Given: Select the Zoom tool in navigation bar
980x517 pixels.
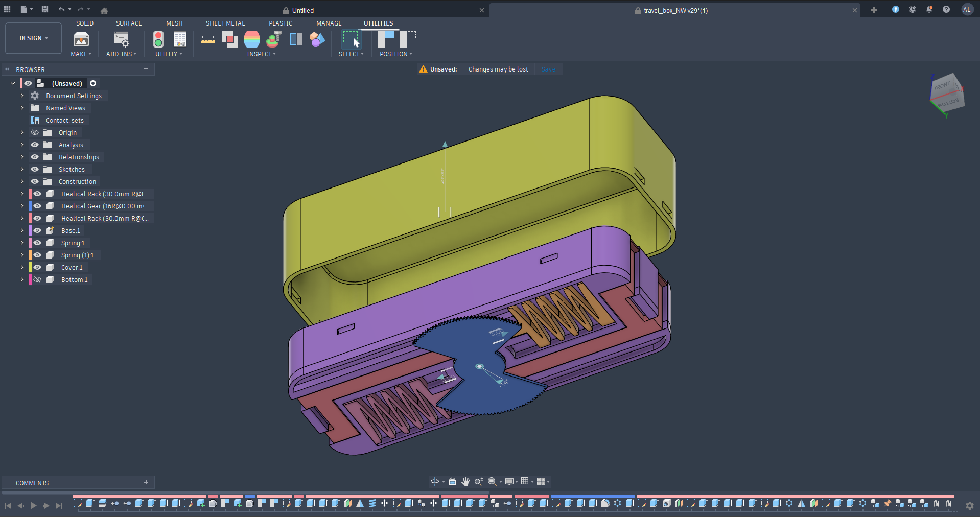Looking at the screenshot, I should (x=478, y=481).
